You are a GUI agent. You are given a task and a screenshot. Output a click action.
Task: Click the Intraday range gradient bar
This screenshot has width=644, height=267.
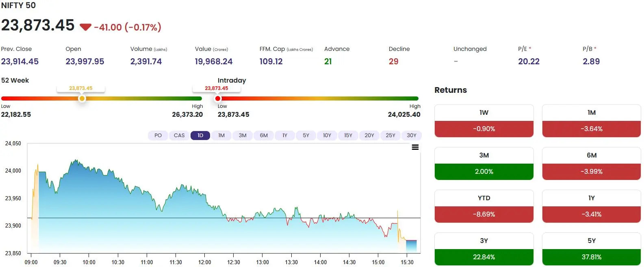318,98
